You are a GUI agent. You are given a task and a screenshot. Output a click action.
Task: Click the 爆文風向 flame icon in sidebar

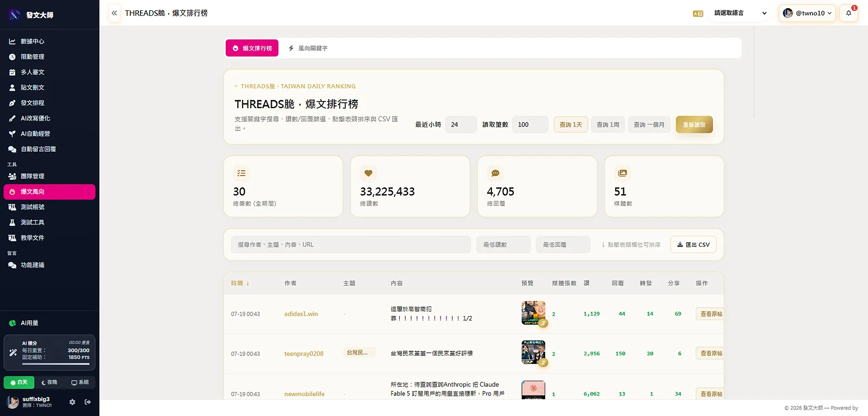point(12,192)
